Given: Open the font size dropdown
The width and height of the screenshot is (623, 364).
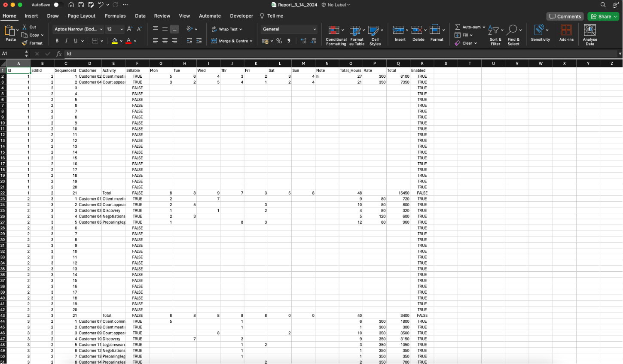Looking at the screenshot, I should coord(122,29).
